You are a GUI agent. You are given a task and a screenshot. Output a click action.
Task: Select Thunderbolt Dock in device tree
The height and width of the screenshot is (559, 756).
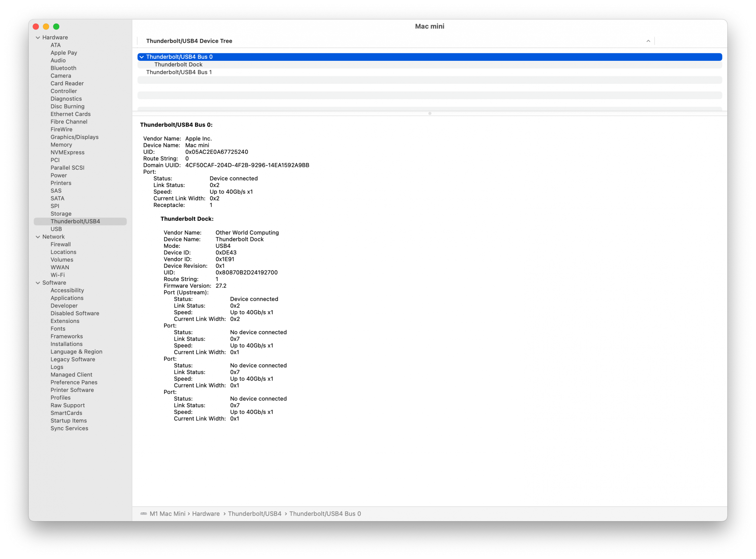178,65
